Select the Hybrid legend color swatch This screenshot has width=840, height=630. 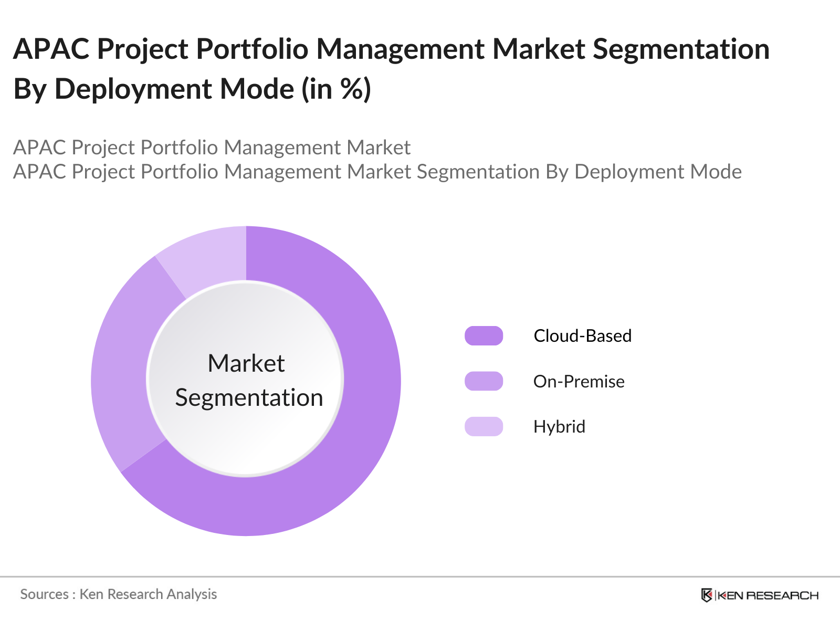[484, 426]
